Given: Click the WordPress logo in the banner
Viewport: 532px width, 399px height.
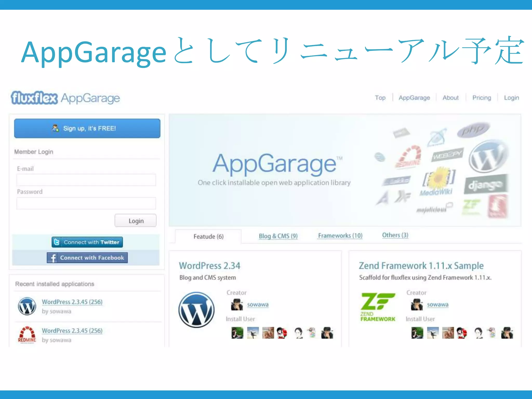Looking at the screenshot, I should [488, 156].
